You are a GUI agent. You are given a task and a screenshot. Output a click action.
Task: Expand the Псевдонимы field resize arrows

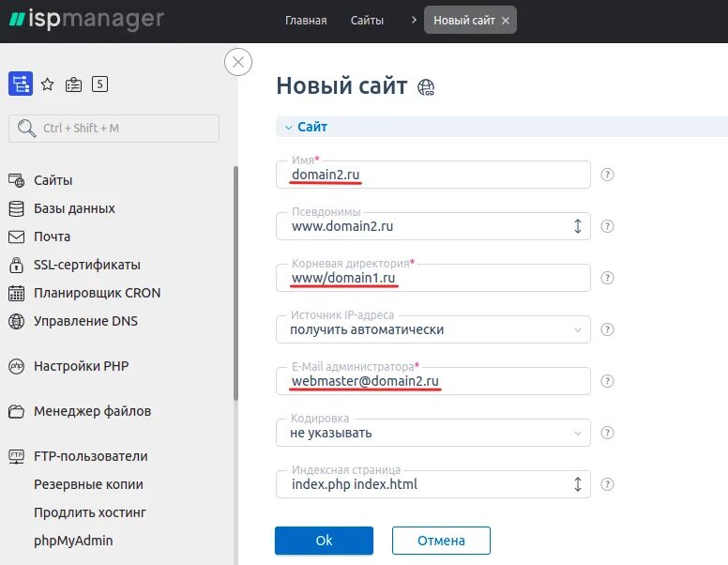(x=577, y=226)
